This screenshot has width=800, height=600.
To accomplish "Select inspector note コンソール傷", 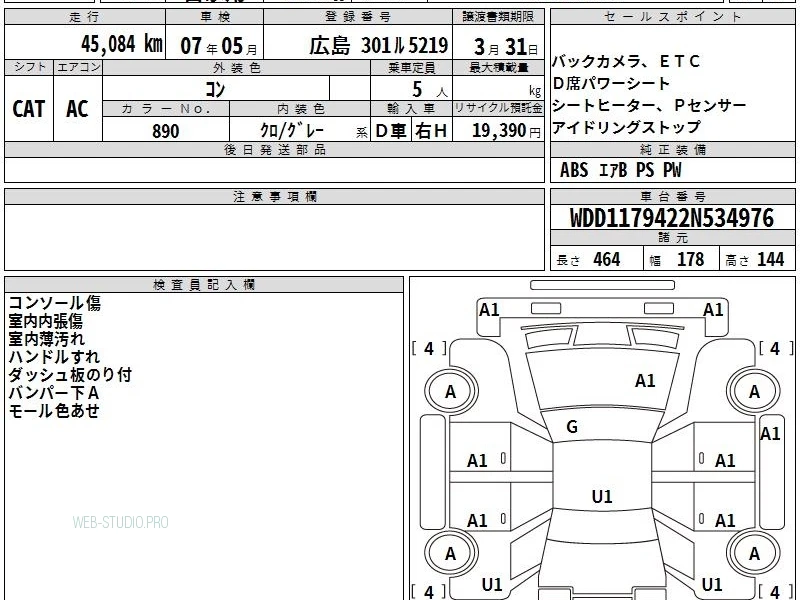I will tap(55, 303).
